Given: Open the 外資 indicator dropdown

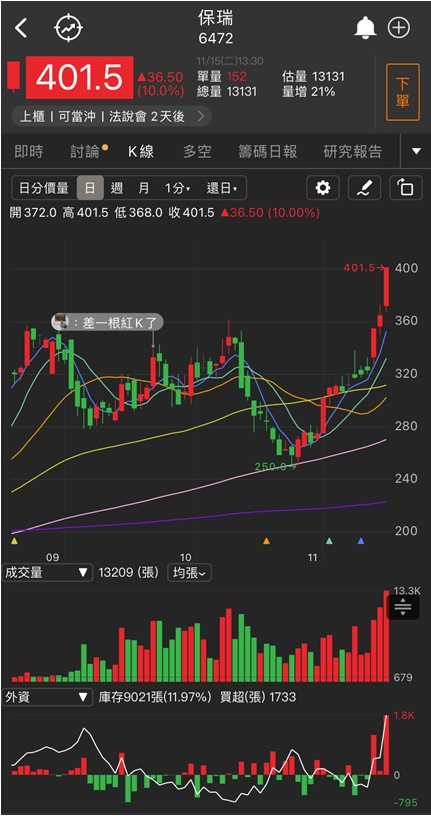Looking at the screenshot, I should [x=47, y=697].
